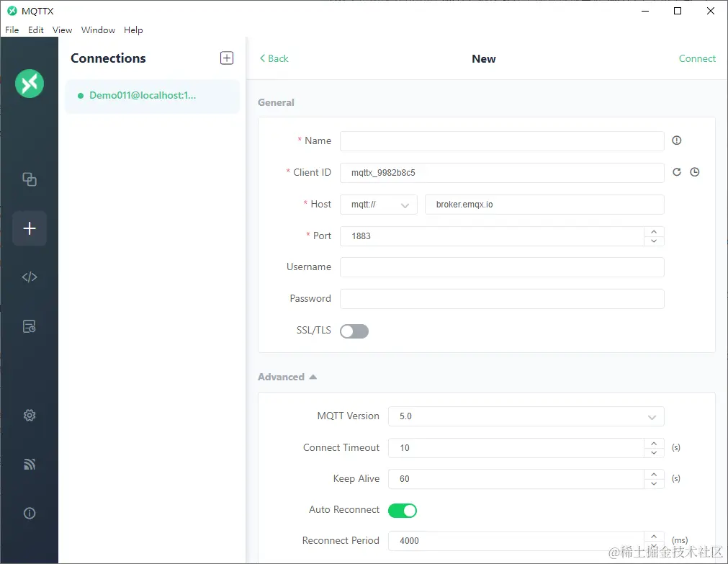Click the Connect button
The height and width of the screenshot is (564, 728).
pyautogui.click(x=696, y=58)
